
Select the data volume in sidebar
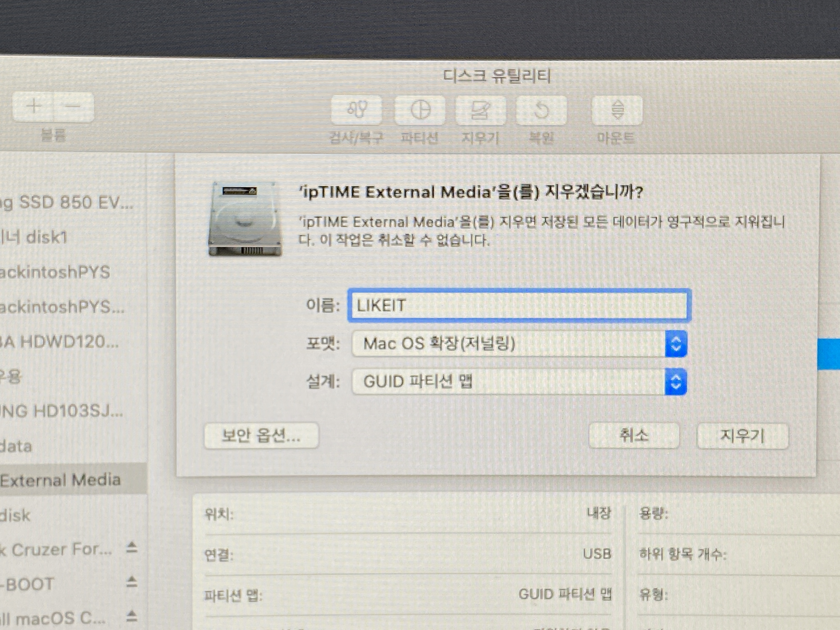(x=16, y=446)
